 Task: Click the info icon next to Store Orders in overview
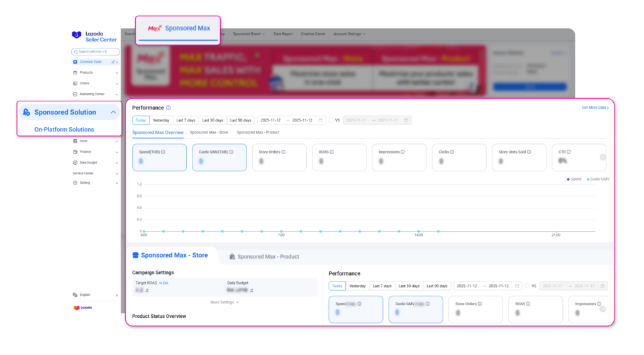(x=284, y=152)
